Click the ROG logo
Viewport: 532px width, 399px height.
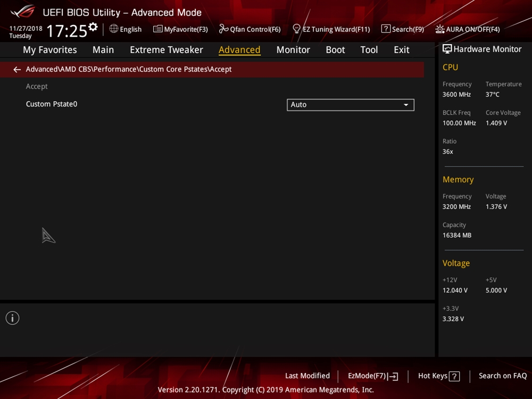pyautogui.click(x=22, y=12)
